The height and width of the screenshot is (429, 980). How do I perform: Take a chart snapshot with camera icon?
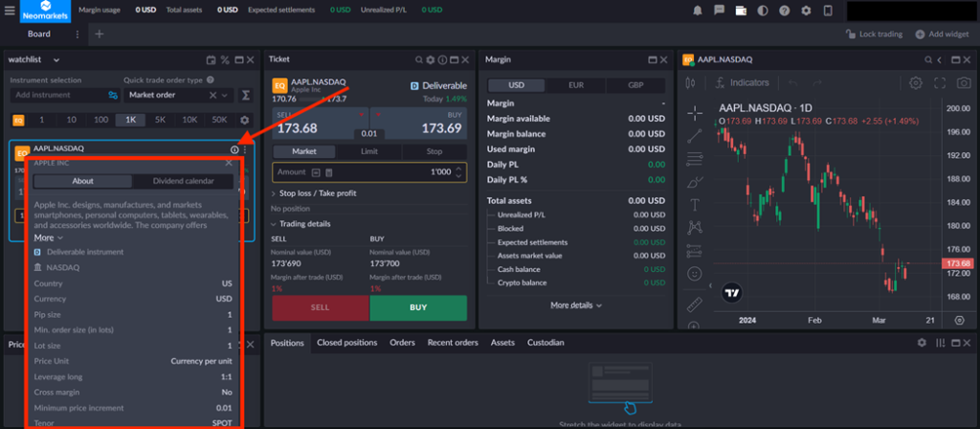pos(961,83)
